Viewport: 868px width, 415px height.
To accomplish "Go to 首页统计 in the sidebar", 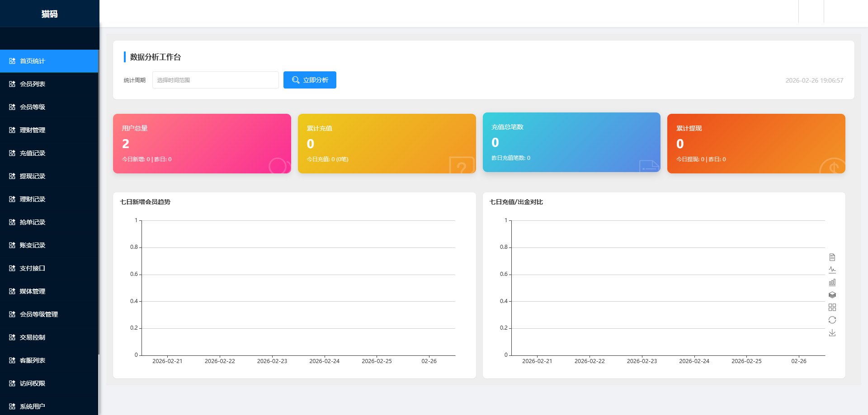I will click(x=33, y=61).
